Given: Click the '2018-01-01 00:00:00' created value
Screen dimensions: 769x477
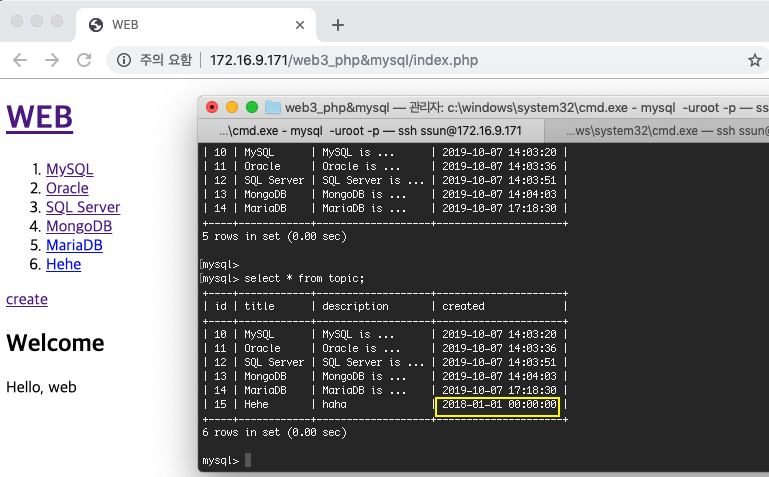Looking at the screenshot, I should pyautogui.click(x=499, y=404).
